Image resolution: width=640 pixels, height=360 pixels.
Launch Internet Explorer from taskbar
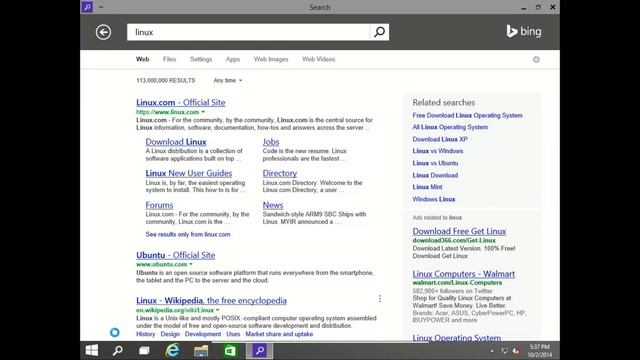[x=173, y=351]
